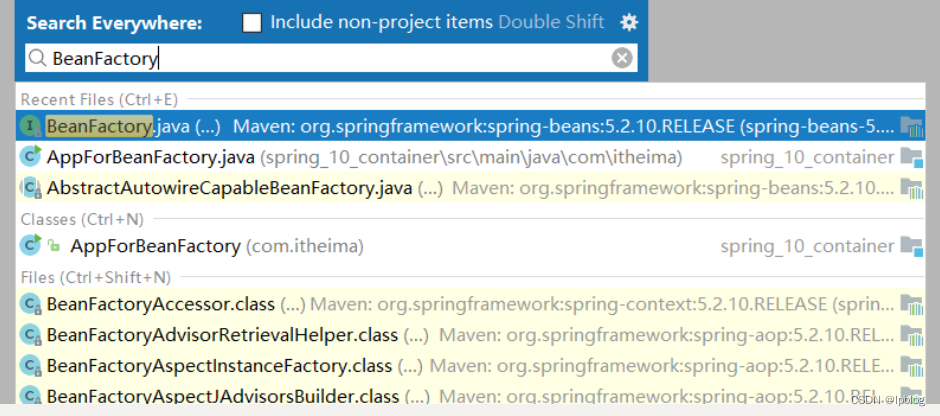Click class icon beside BeanFactoryAdvisorRetrievalHelper.class
Image resolution: width=940 pixels, height=416 pixels.
tap(30, 335)
